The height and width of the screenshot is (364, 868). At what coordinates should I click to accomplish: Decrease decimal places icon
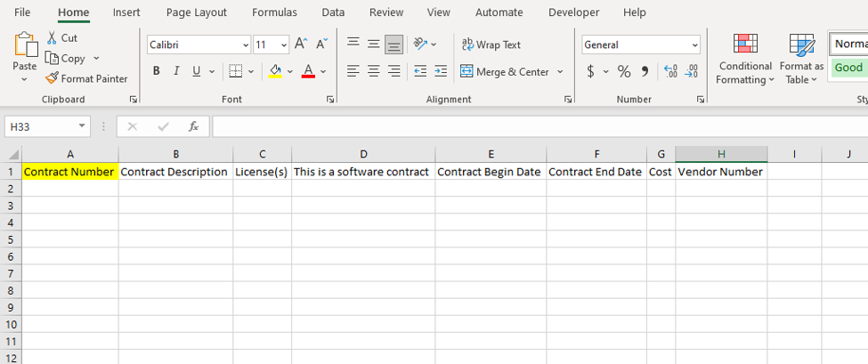pos(692,71)
